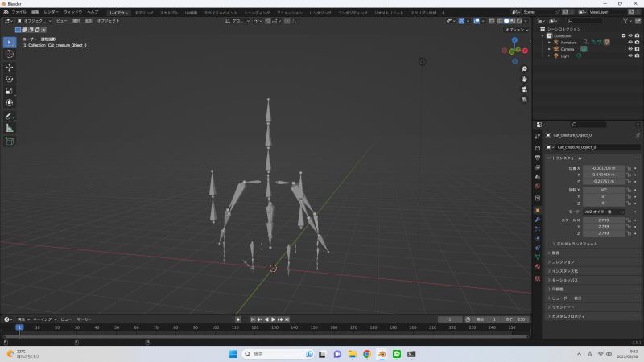The image size is (644, 362).
Task: Select the Measure tool
Action: tap(10, 128)
